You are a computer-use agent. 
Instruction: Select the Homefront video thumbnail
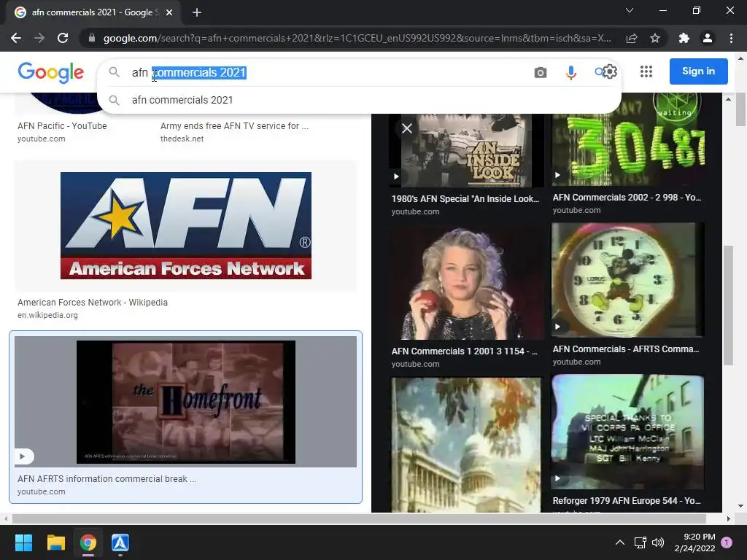[186, 402]
